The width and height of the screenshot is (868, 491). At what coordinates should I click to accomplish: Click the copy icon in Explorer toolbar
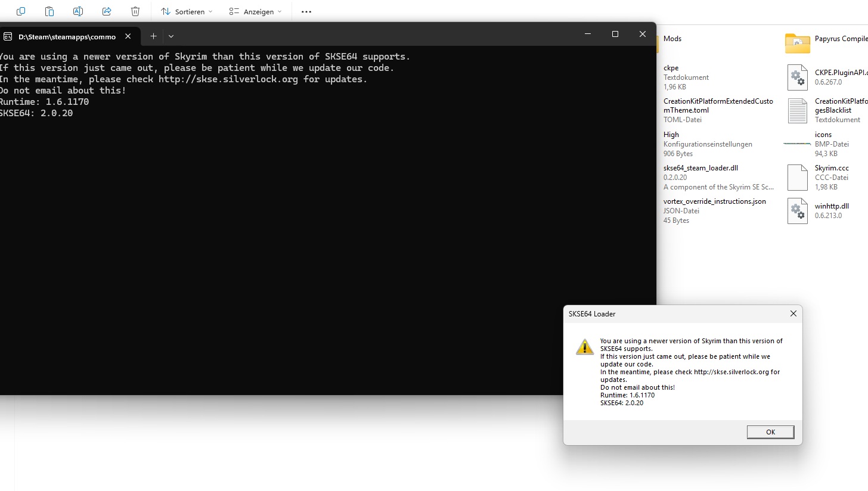pos(21,11)
